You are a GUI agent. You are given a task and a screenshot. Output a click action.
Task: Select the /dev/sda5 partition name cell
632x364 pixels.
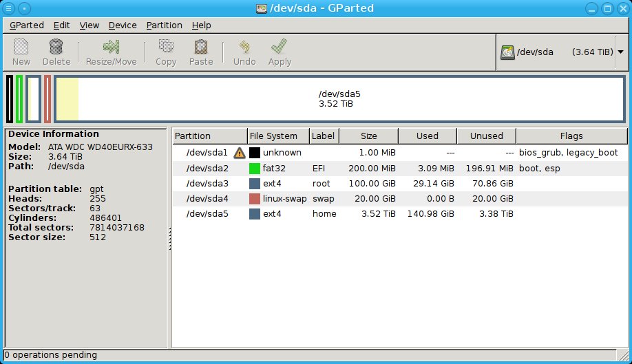point(207,214)
